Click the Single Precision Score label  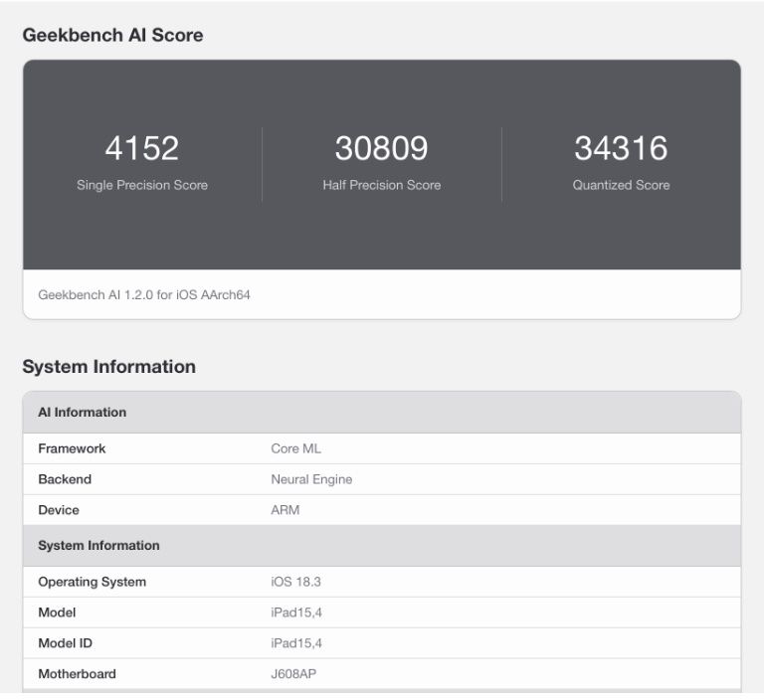142,185
